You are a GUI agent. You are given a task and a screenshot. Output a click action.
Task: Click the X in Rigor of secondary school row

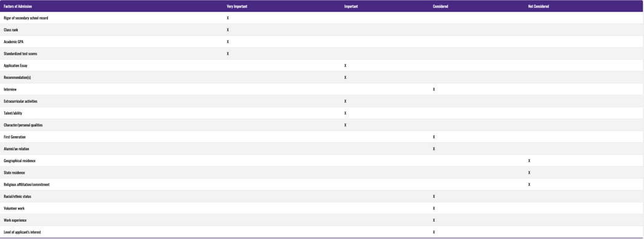click(228, 18)
